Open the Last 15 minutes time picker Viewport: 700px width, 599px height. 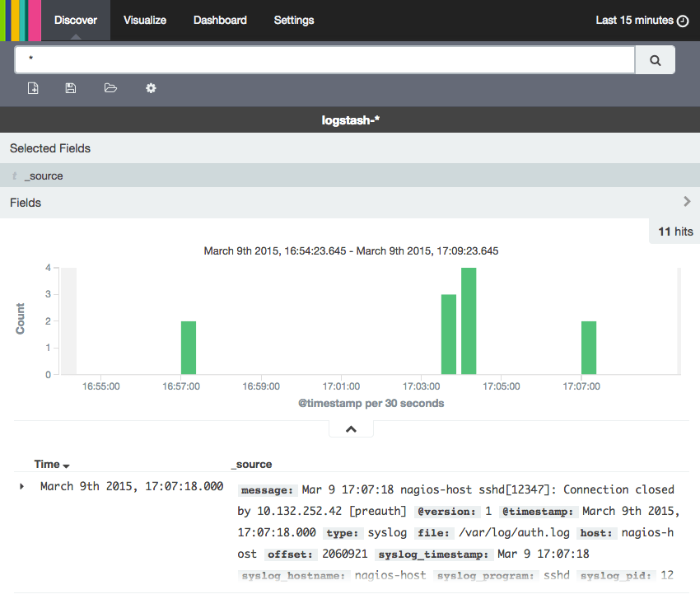[x=634, y=20]
